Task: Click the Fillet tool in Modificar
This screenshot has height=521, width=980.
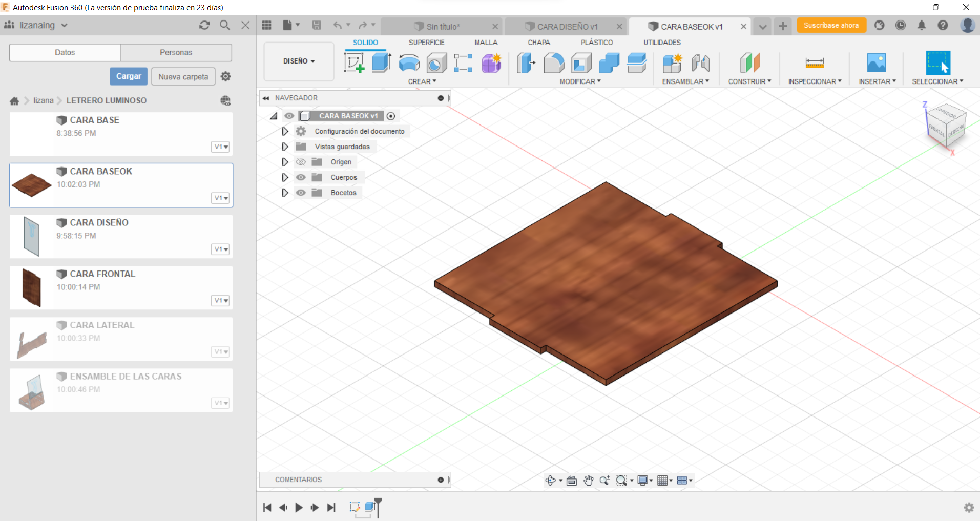Action: [x=554, y=63]
